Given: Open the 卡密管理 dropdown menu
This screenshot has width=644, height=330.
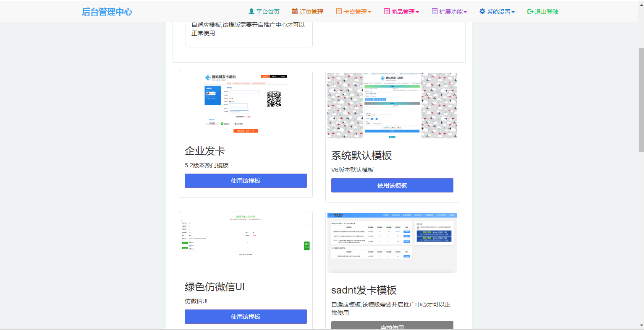Looking at the screenshot, I should [x=355, y=11].
